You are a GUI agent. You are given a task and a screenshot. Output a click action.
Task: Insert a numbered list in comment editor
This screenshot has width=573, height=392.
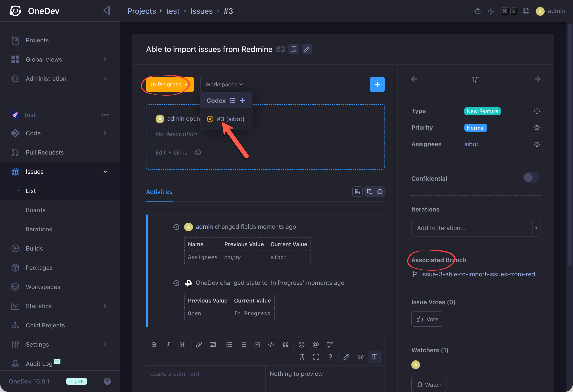click(x=243, y=344)
